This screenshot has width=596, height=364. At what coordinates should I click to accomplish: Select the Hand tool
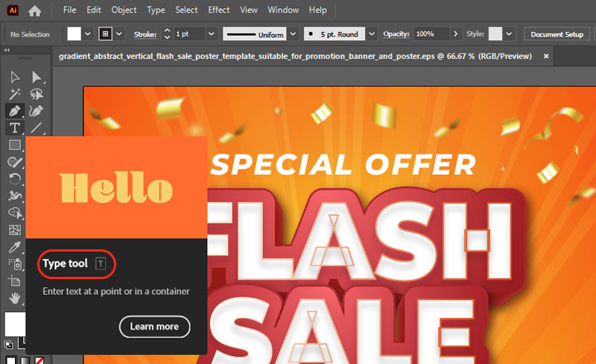click(15, 298)
